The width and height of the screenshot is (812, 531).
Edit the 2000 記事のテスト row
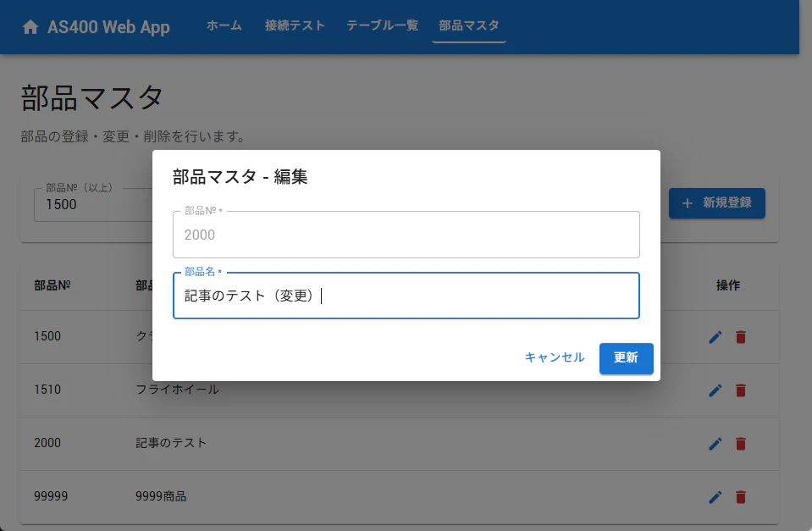click(x=715, y=444)
